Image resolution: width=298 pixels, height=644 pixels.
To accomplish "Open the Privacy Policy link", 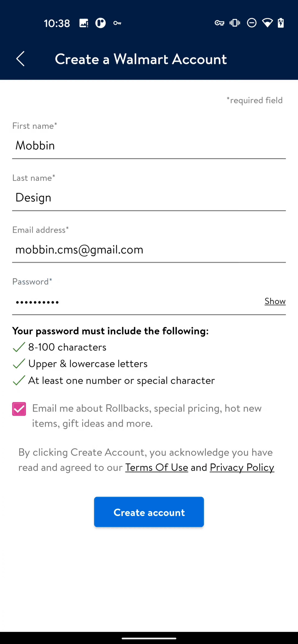I will (242, 467).
